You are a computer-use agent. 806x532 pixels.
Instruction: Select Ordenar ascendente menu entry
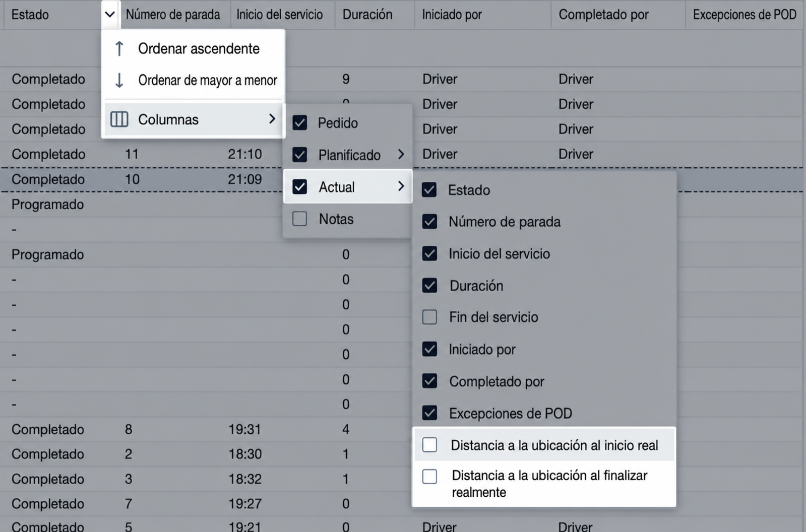point(194,48)
